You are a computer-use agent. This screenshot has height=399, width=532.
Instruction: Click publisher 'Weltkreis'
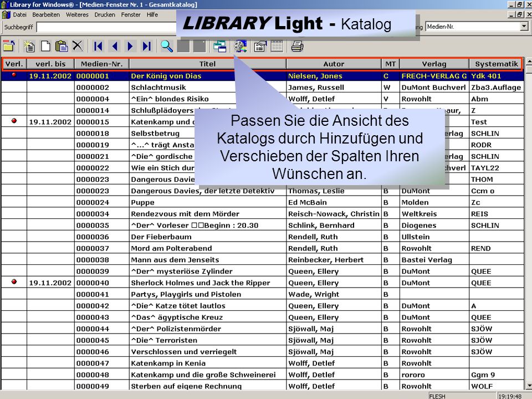(419, 214)
